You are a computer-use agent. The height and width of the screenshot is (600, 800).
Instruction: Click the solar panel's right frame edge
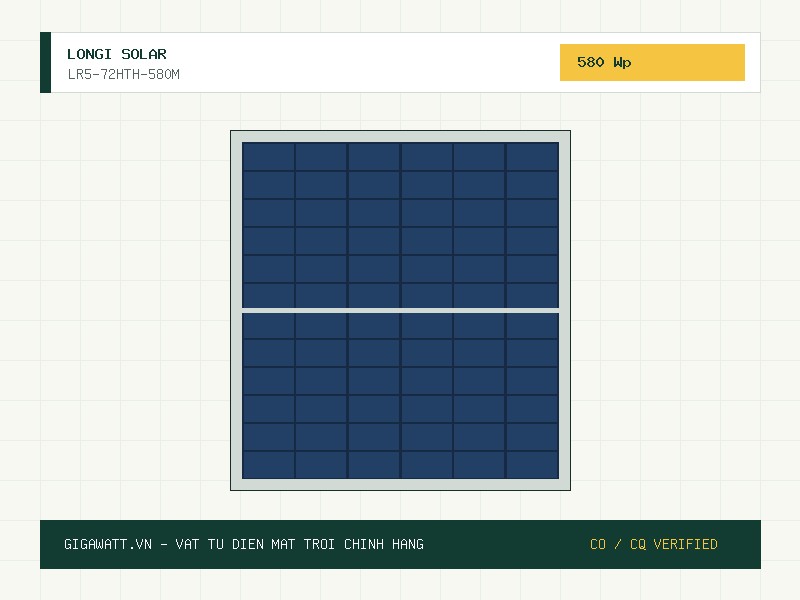(x=565, y=310)
